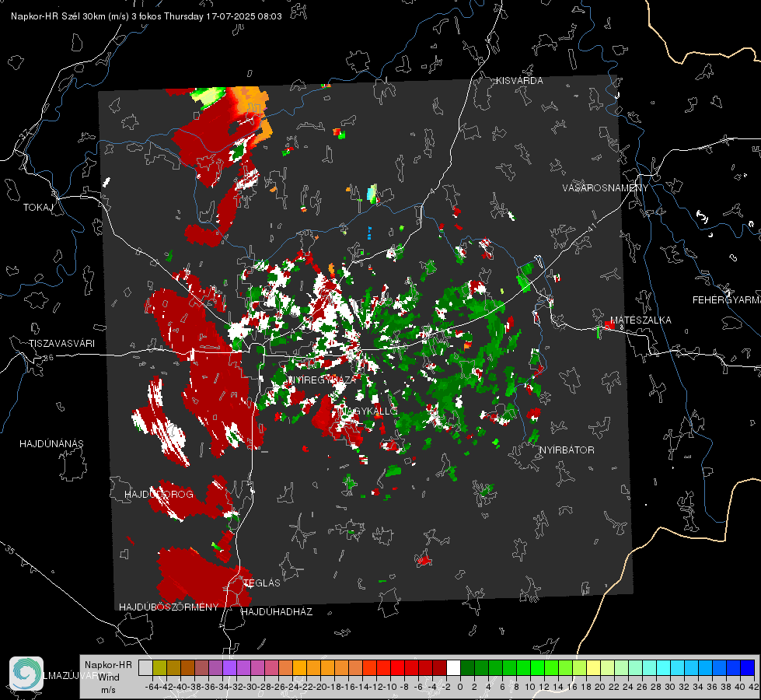
Task: Choose the dark blue swatch above 40
Action: coord(748,668)
